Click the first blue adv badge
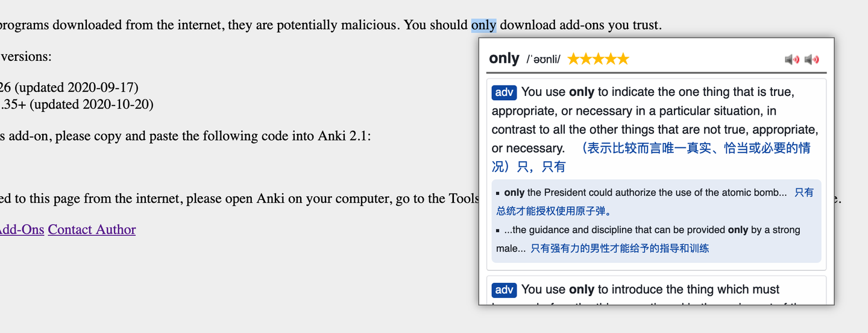This screenshot has height=333, width=868. (x=504, y=92)
